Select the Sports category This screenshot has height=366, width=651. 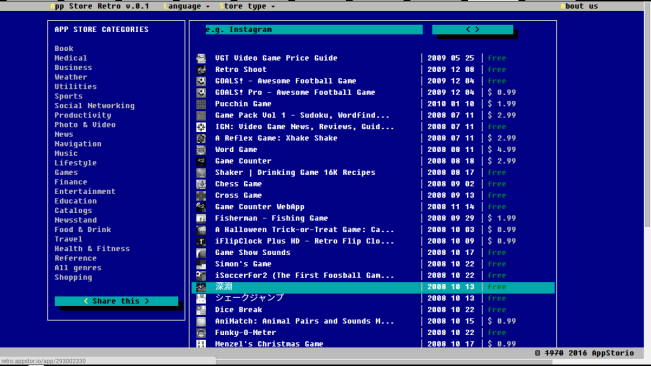pos(69,96)
